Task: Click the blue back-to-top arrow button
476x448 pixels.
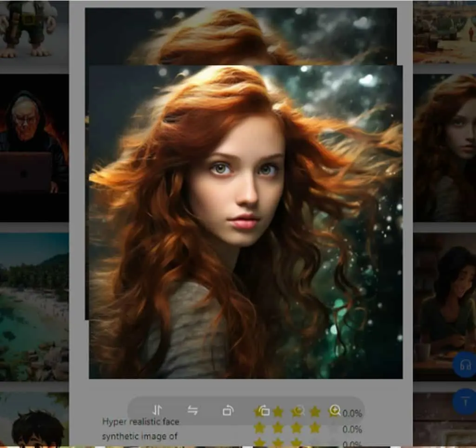Action: coord(465,401)
